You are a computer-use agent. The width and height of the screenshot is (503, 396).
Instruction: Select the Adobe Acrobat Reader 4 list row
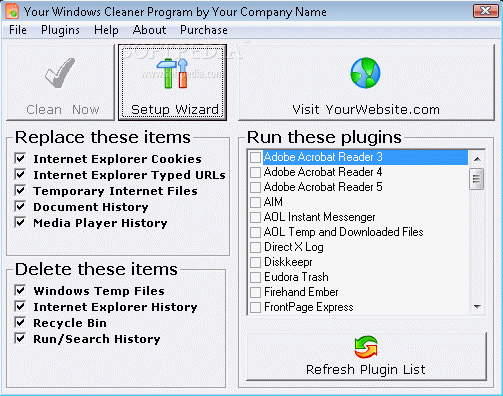coord(359,172)
